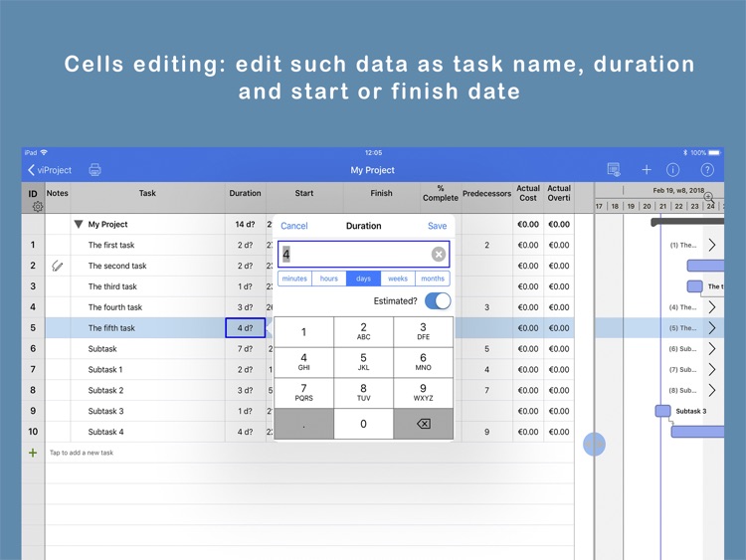Open the note icon on The second task
This screenshot has height=560, width=746.
coord(57,266)
